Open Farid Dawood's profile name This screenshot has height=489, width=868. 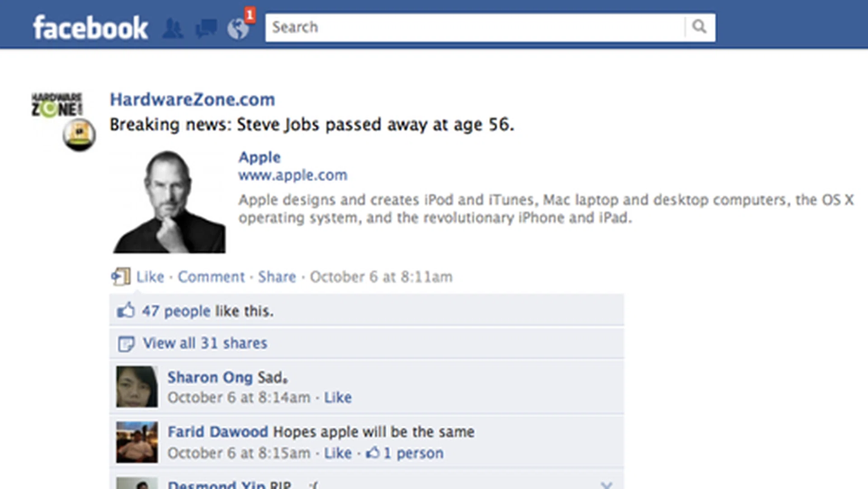click(218, 432)
